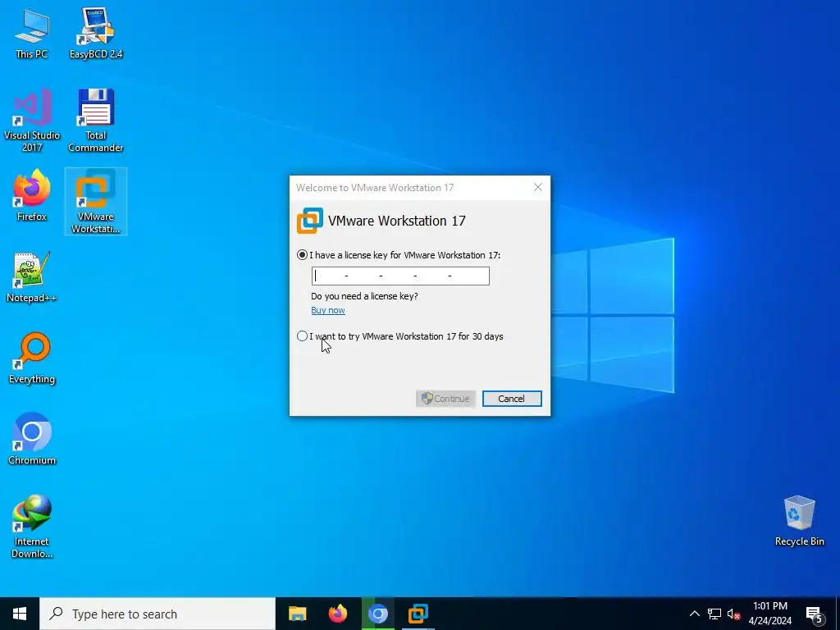
Task: Close the Welcome to VMware Workstation dialog
Action: (538, 187)
